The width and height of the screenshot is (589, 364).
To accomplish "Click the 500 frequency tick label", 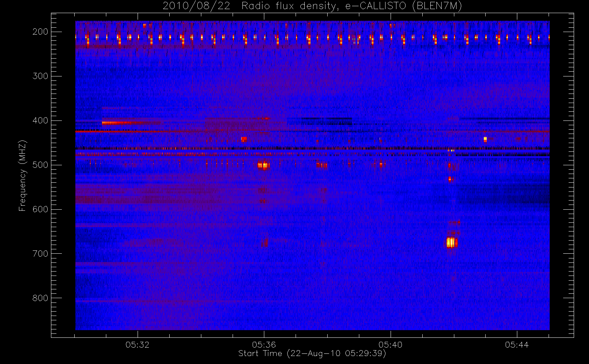I will [40, 165].
